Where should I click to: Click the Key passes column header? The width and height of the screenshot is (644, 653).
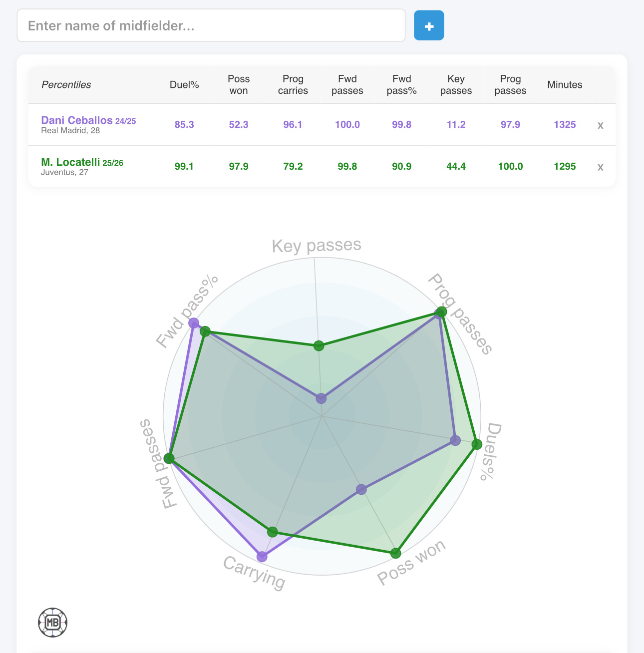tap(456, 85)
